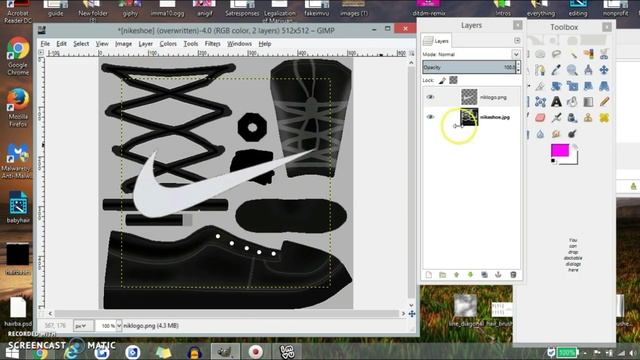Screen dimensions: 640x360
Task: Select the Measure compass tool
Action: tap(588, 70)
